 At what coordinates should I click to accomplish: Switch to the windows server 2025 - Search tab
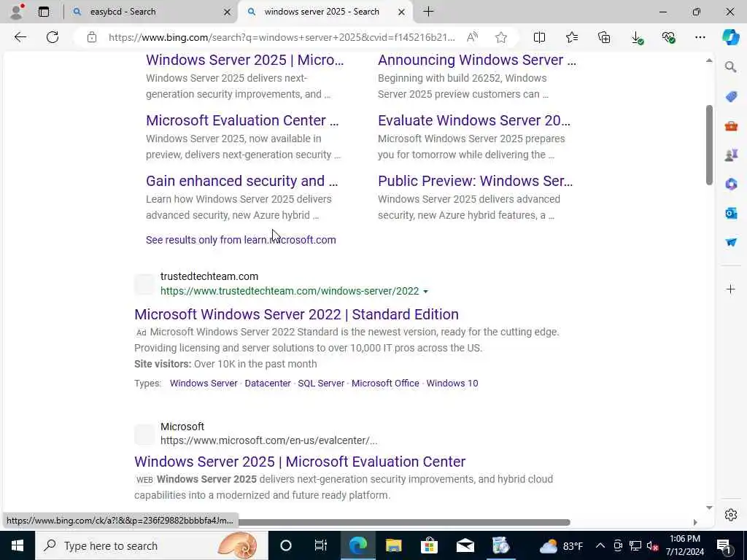pos(322,12)
